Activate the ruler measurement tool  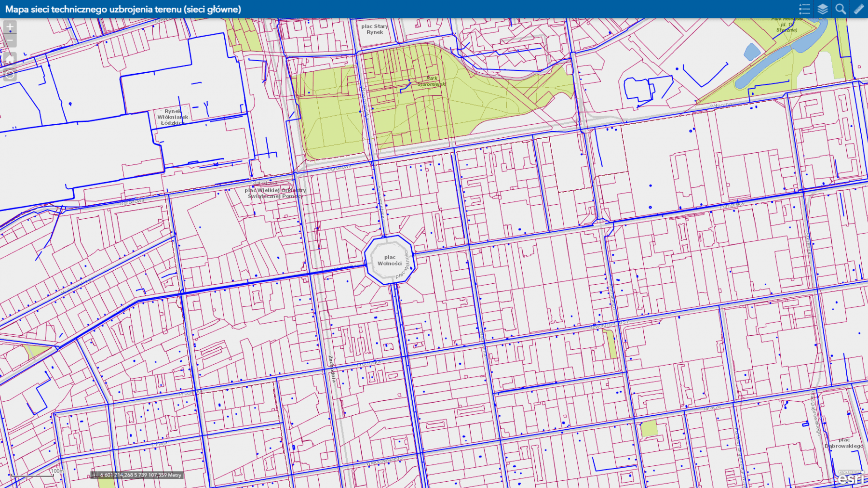(x=859, y=9)
